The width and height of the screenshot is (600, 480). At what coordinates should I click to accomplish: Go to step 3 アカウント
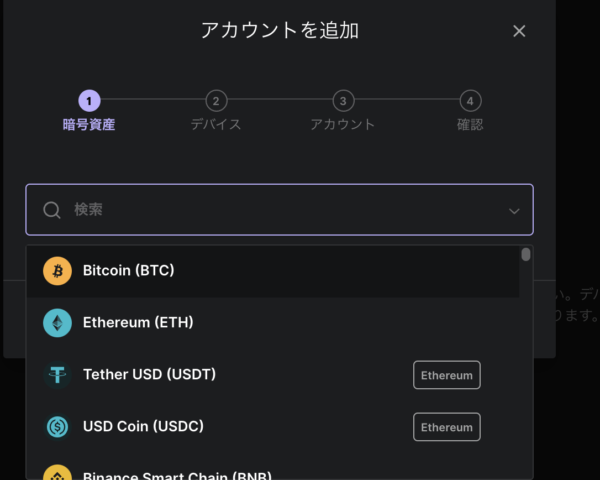pos(343,111)
